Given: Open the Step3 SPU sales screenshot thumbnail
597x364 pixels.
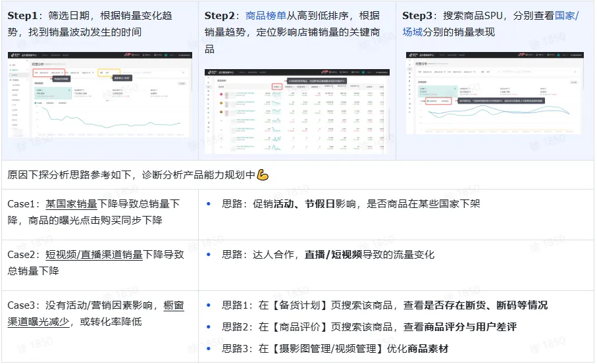Looking at the screenshot, I should [494, 93].
